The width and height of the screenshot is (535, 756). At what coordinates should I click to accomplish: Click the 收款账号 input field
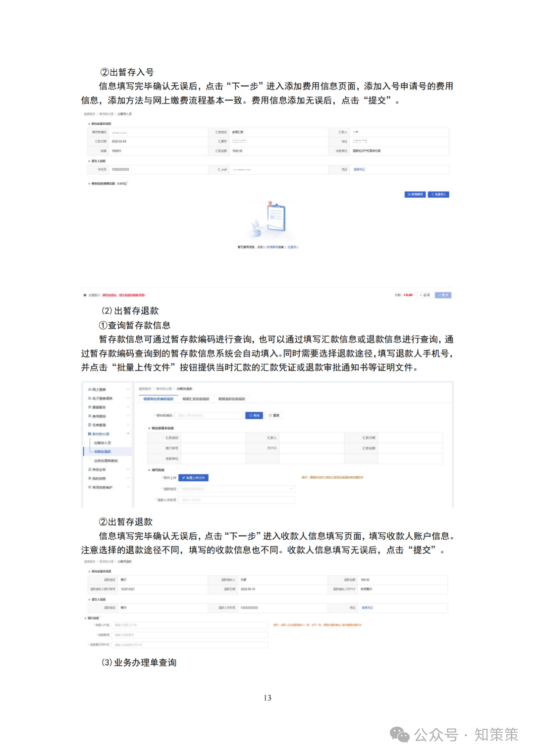click(x=190, y=635)
